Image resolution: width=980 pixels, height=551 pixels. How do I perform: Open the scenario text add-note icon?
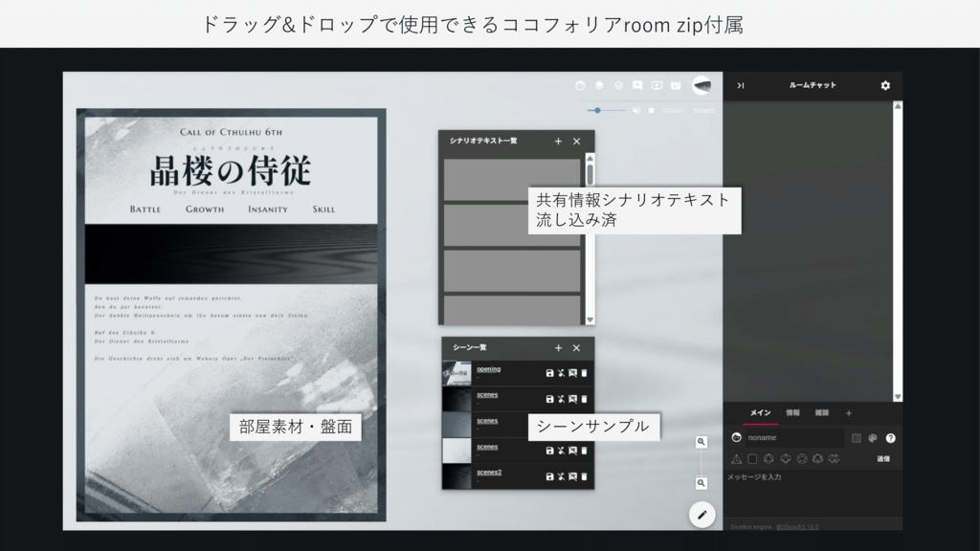pyautogui.click(x=637, y=85)
